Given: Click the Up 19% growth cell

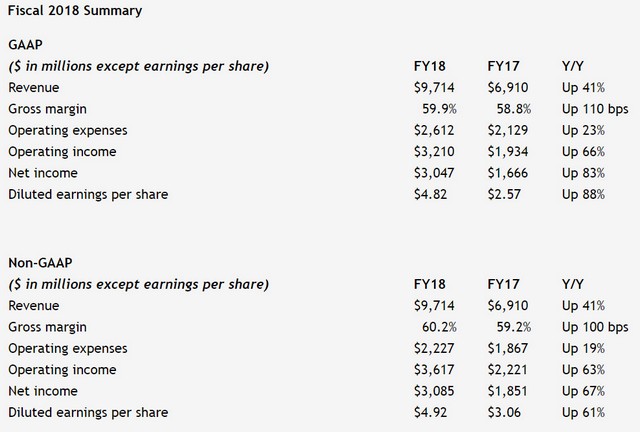Looking at the screenshot, I should tap(585, 349).
